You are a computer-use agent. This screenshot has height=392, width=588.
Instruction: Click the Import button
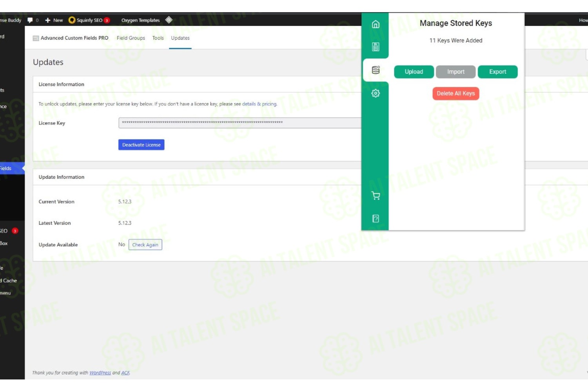tap(456, 72)
